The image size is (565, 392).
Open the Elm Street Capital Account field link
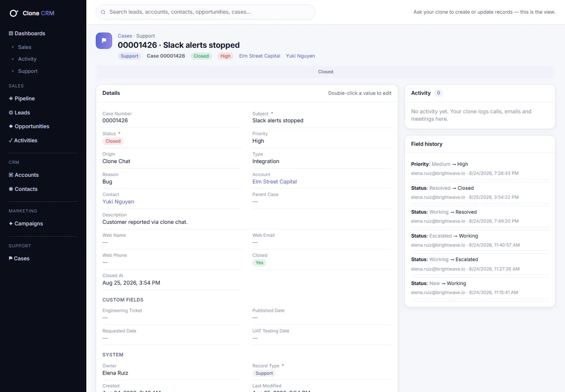[274, 181]
